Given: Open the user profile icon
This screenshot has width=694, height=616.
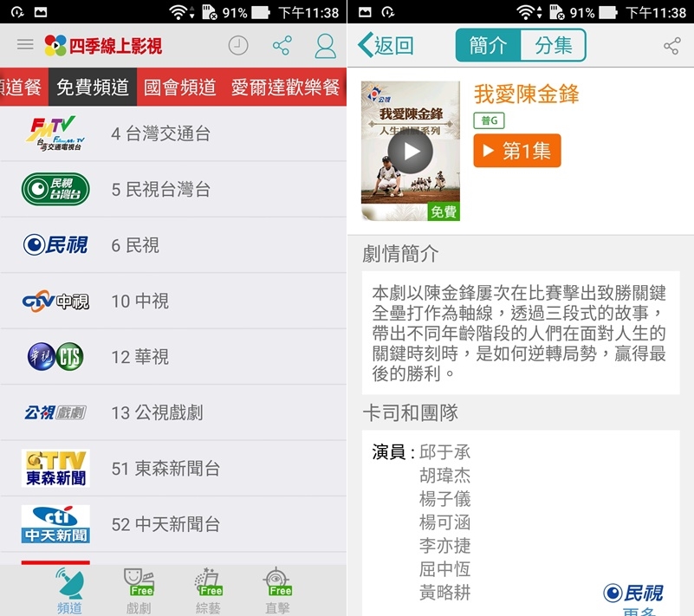Looking at the screenshot, I should pyautogui.click(x=325, y=46).
